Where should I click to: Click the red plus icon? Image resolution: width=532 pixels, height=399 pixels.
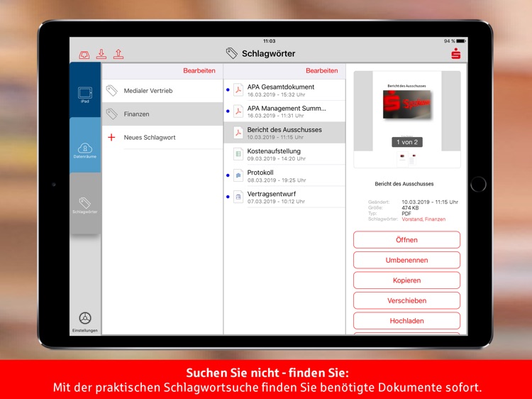point(111,138)
